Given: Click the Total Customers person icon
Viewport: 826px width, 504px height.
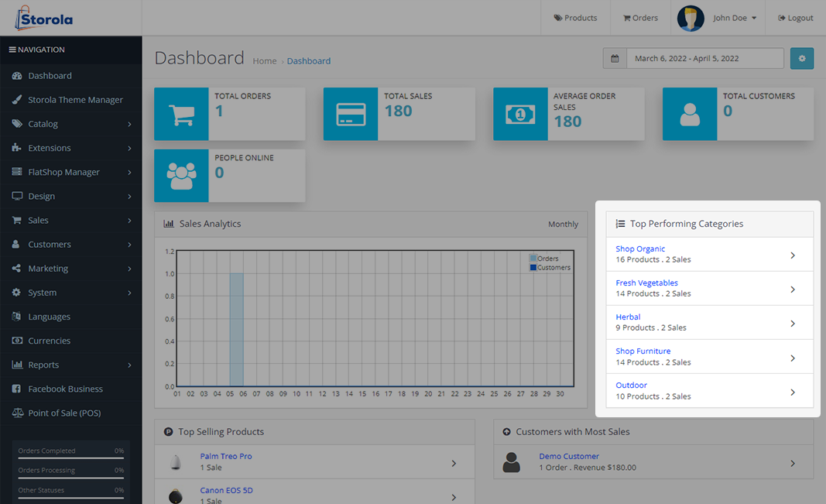Looking at the screenshot, I should pos(690,114).
